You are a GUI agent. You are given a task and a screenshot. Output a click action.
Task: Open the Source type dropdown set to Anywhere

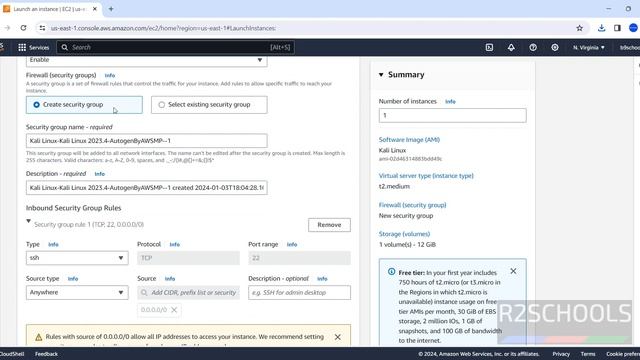tap(77, 293)
